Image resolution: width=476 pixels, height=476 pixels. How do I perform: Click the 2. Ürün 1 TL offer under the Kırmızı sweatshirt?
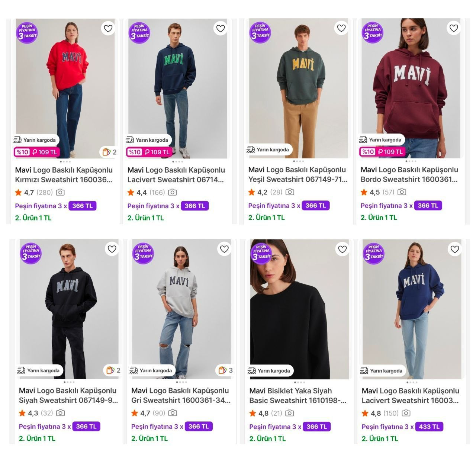click(x=33, y=218)
